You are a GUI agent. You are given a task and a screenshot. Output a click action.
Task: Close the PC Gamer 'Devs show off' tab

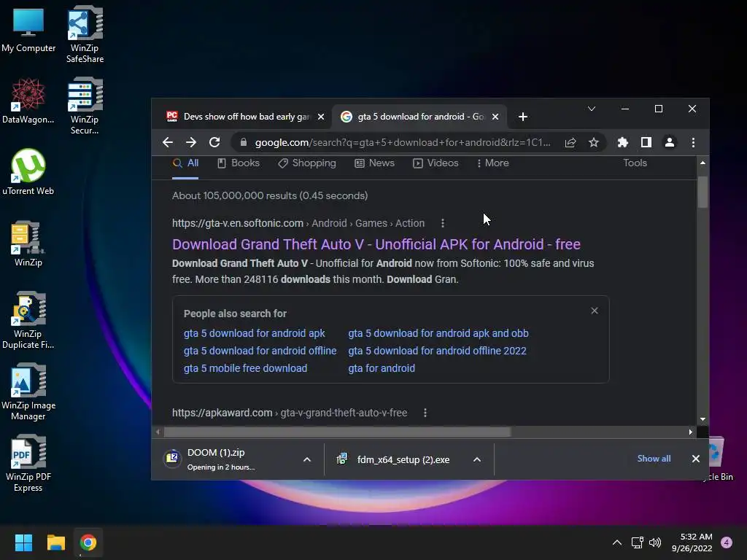point(321,117)
